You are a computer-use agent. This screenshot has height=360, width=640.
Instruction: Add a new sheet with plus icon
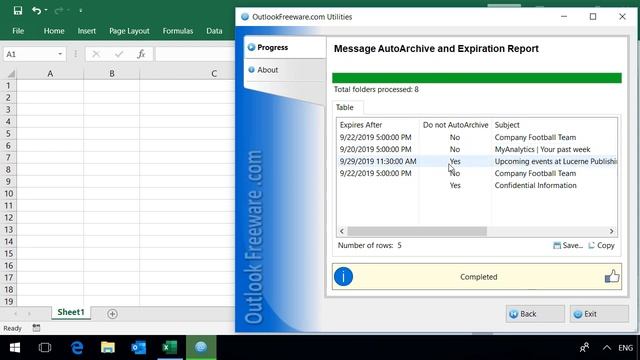pos(112,314)
